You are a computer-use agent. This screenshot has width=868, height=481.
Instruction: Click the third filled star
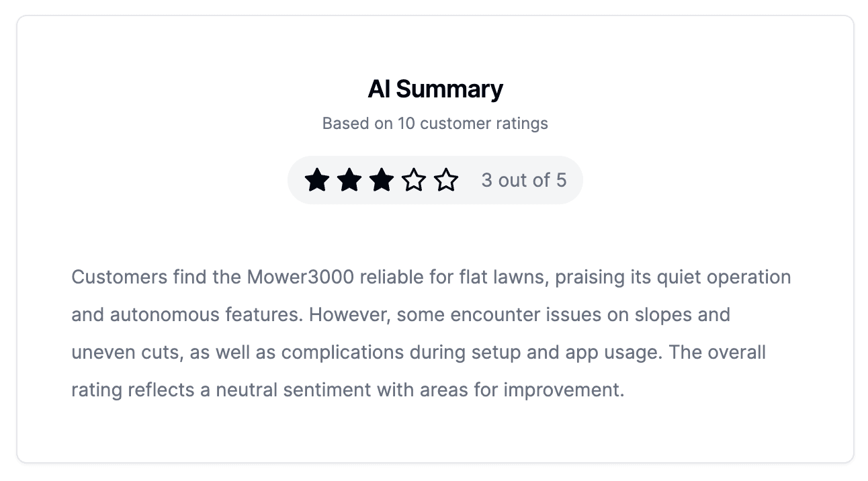click(x=382, y=180)
